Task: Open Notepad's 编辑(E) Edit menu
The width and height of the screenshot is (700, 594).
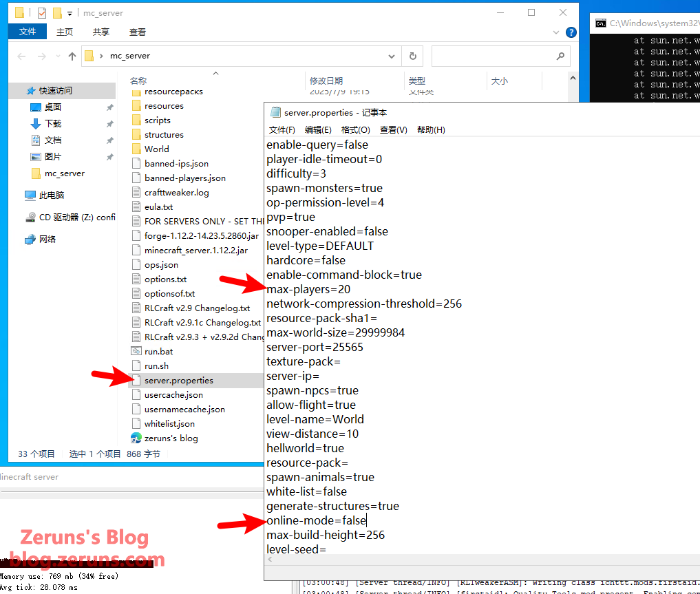Action: (318, 129)
